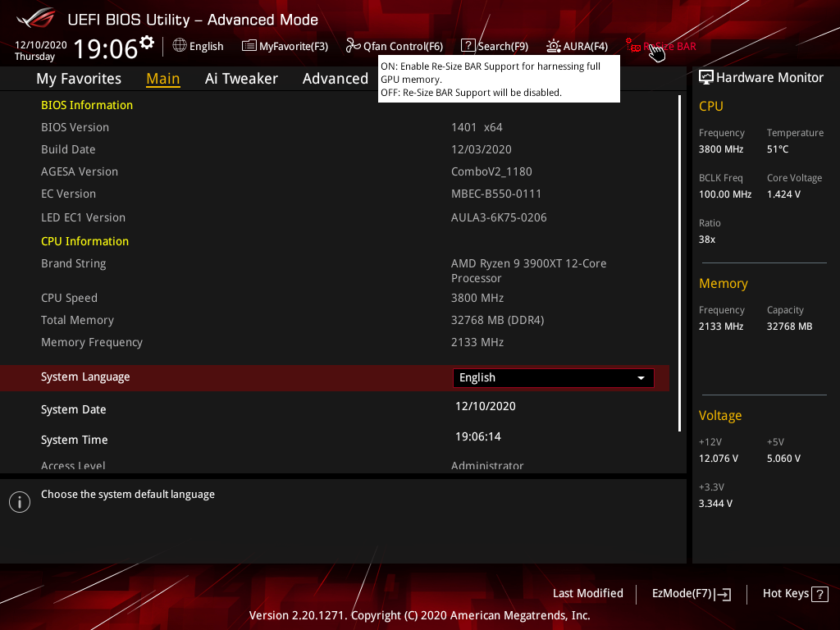Select the Main tab
The height and width of the screenshot is (630, 840).
click(163, 79)
